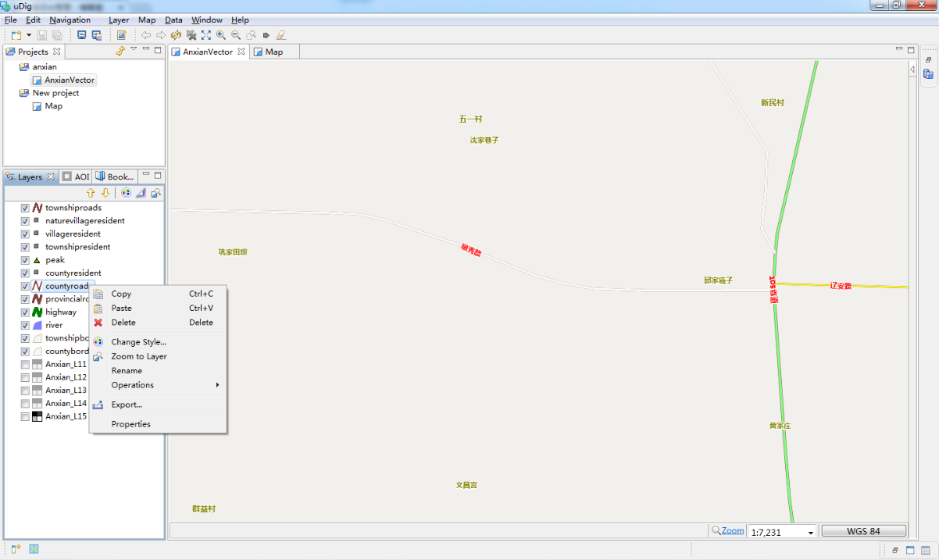Switch to the Bookmarks tab
This screenshot has width=939, height=560.
(x=115, y=177)
